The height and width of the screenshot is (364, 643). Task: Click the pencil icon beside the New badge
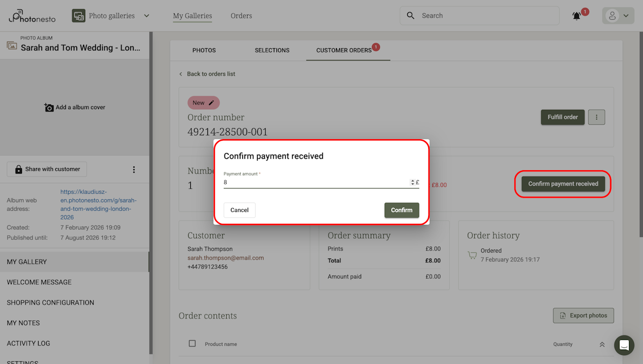tap(211, 102)
